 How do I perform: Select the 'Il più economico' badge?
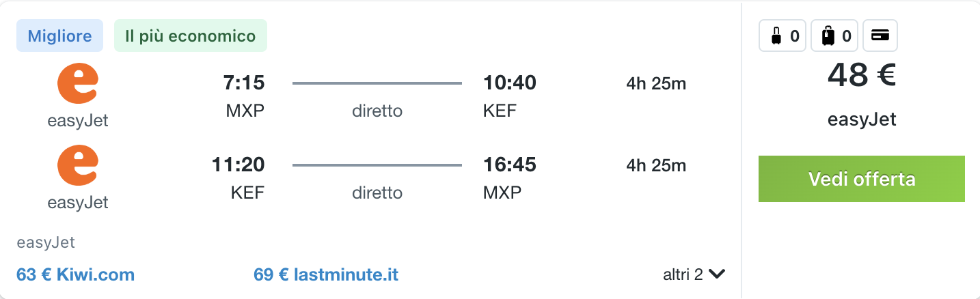click(x=191, y=35)
